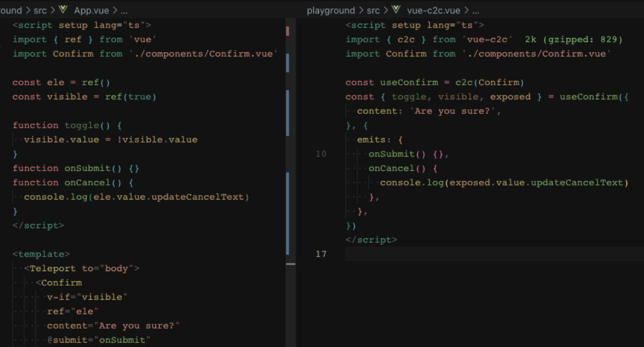This screenshot has width=644, height=347.
Task: Click line number 17 in right editor
Action: (x=321, y=254)
